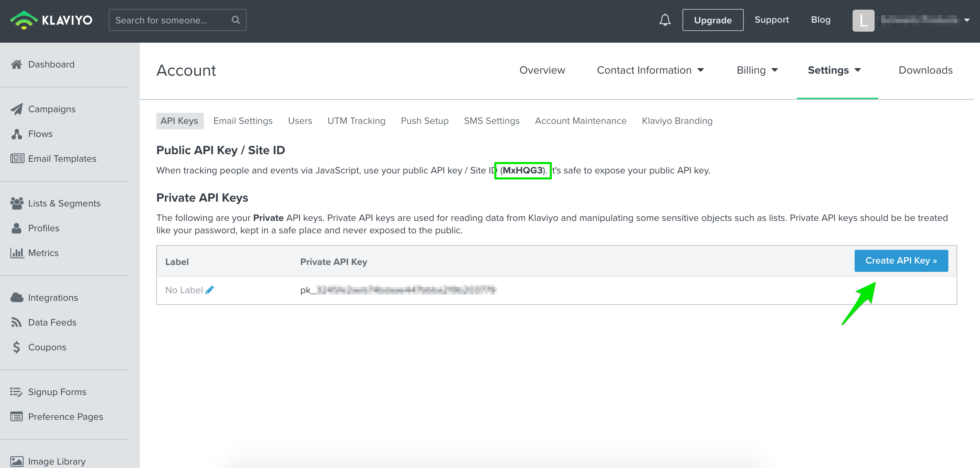Select the Klaviyo Branding tab

677,121
